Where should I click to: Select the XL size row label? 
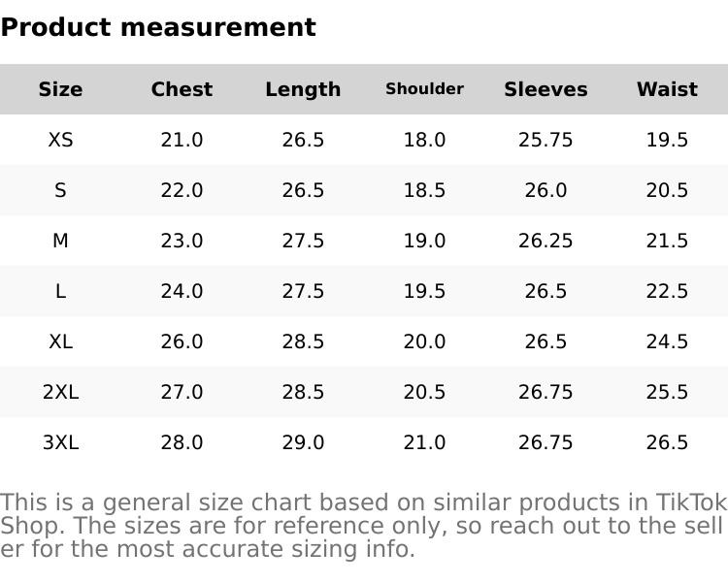click(60, 341)
